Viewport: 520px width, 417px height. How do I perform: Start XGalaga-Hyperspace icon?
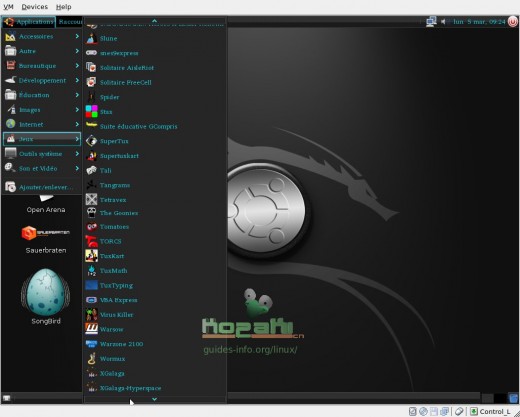point(91,388)
